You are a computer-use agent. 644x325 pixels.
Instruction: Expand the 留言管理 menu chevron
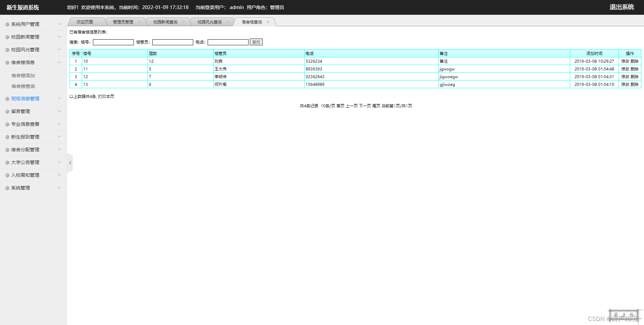[59, 111]
